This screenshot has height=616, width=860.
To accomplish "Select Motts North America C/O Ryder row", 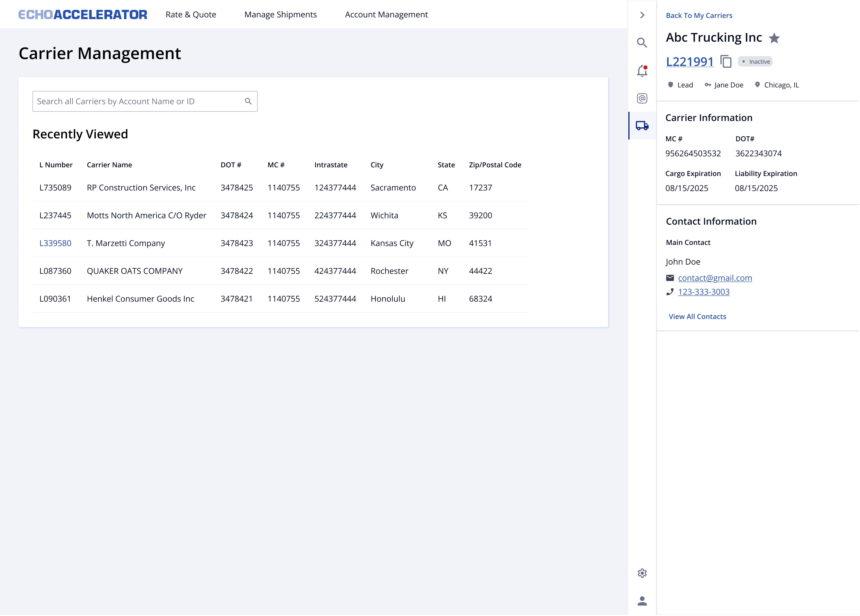I will click(x=281, y=215).
